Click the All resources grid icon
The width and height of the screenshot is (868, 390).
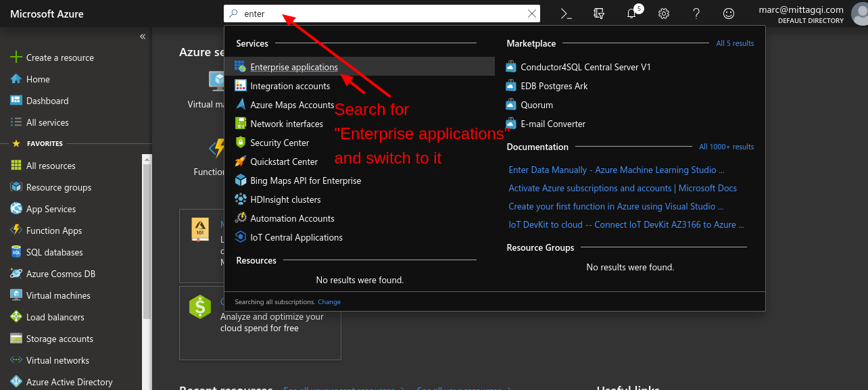click(x=16, y=166)
